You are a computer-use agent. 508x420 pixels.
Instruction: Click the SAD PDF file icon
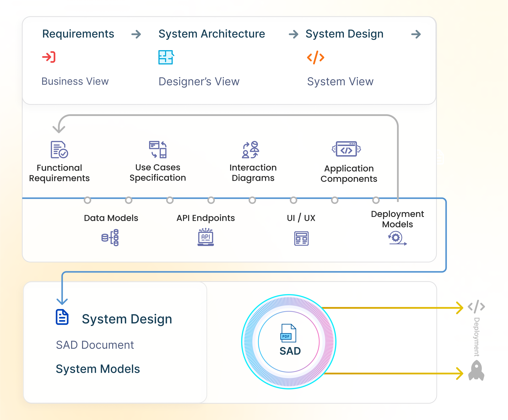click(x=288, y=333)
